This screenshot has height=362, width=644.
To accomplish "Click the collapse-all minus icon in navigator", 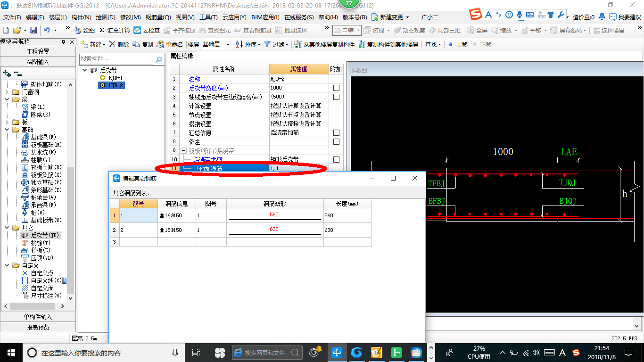I will [17, 74].
